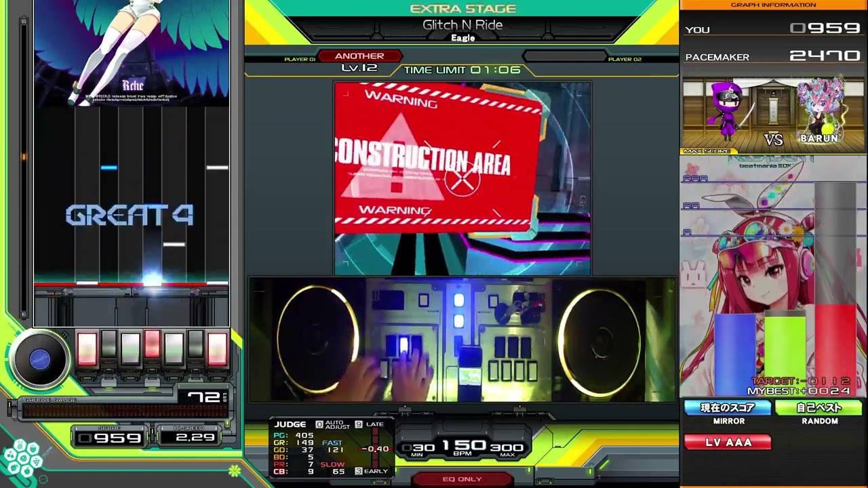Click the fast/slow timing meter at -0.40
The width and height of the screenshot is (868, 488).
click(376, 449)
